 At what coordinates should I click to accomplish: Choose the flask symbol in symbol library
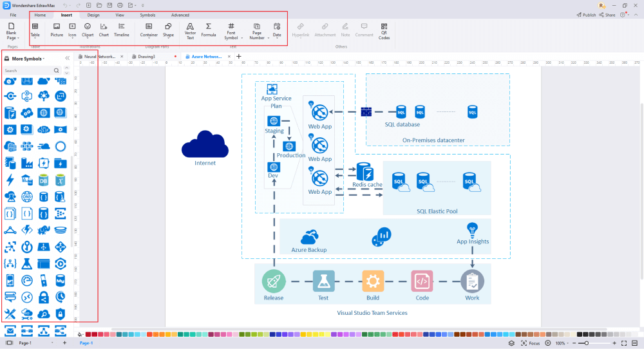(26, 263)
